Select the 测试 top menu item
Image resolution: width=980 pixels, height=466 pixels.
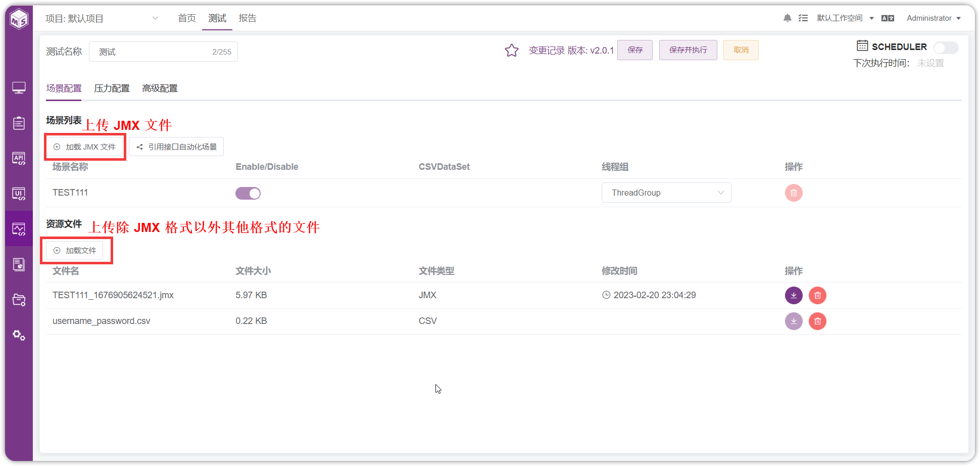pos(217,18)
